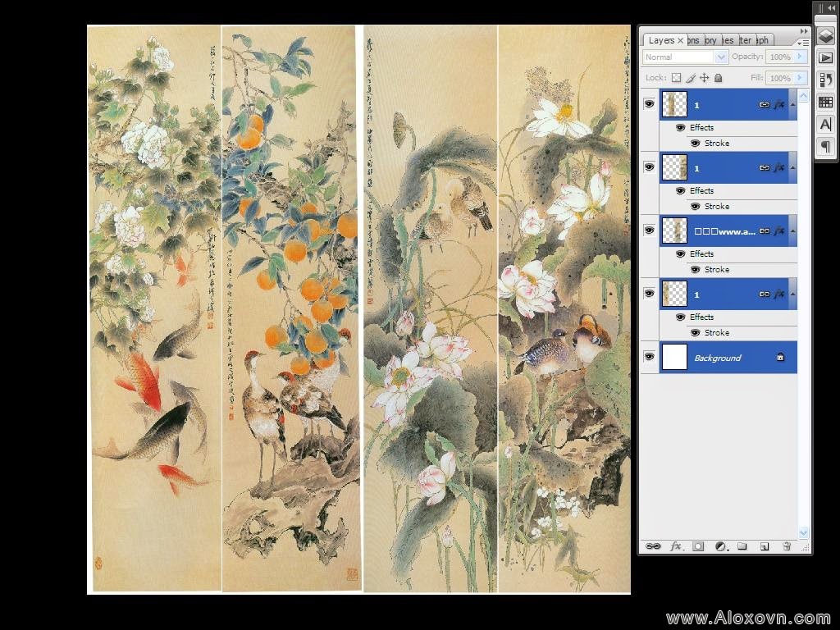Lock all padlock icon

(x=719, y=78)
